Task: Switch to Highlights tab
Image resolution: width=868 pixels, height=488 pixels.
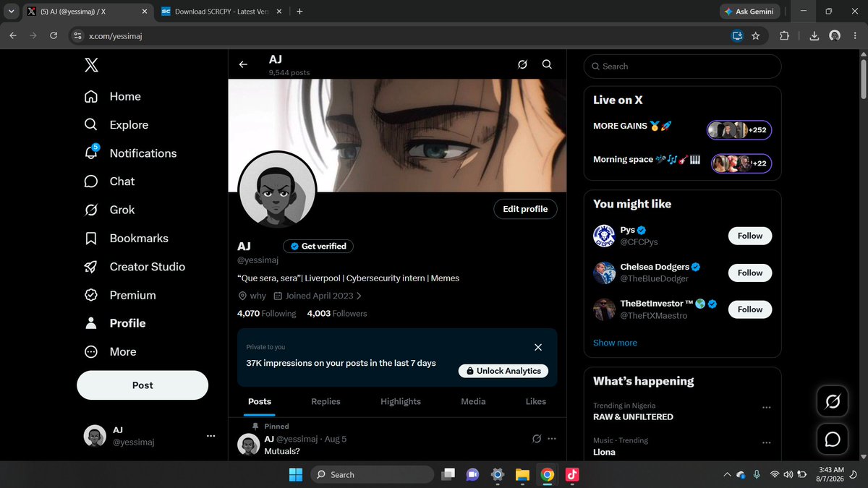Action: point(401,401)
